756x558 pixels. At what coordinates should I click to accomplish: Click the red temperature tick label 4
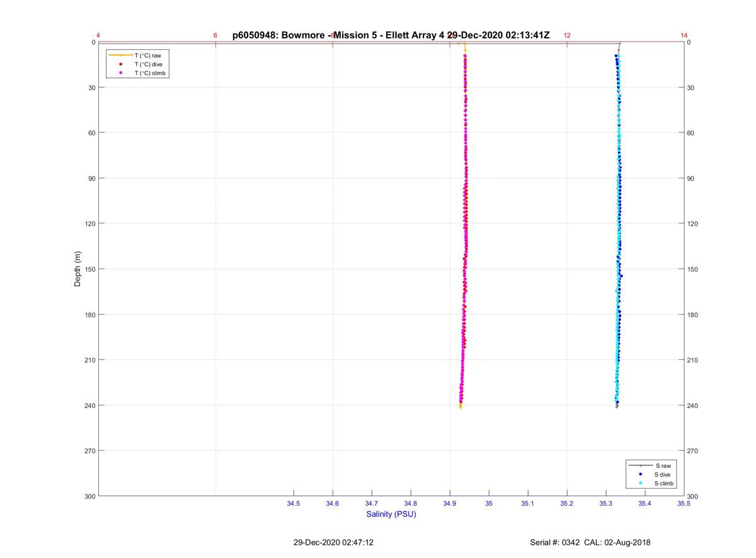[98, 35]
